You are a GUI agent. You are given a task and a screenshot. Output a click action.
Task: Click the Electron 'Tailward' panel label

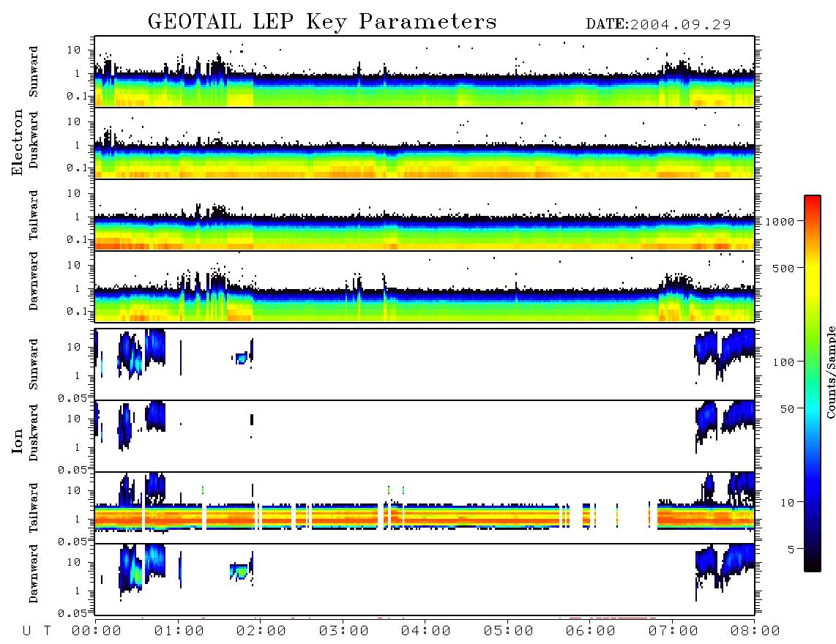tap(34, 215)
